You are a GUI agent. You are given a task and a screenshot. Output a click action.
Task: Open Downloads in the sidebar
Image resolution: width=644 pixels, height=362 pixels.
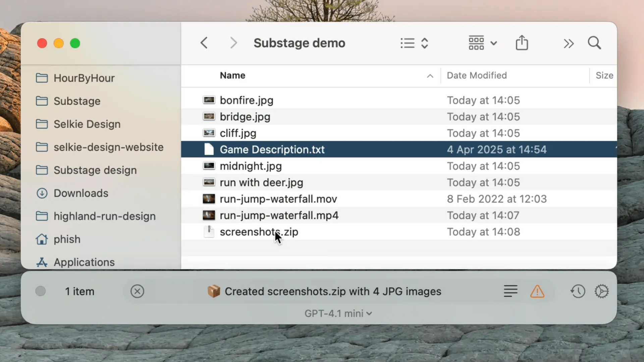(x=81, y=193)
